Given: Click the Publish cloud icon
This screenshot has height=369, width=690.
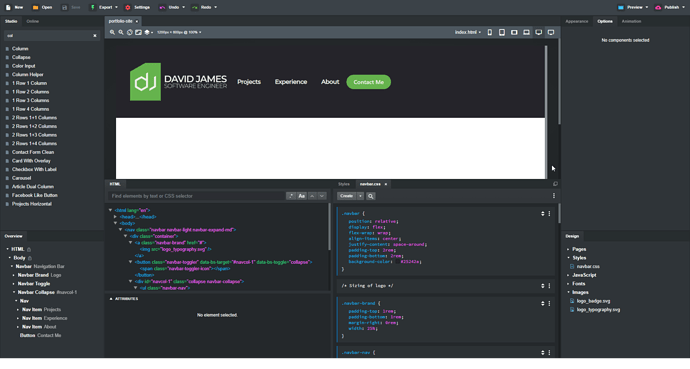Looking at the screenshot, I should pyautogui.click(x=658, y=7).
